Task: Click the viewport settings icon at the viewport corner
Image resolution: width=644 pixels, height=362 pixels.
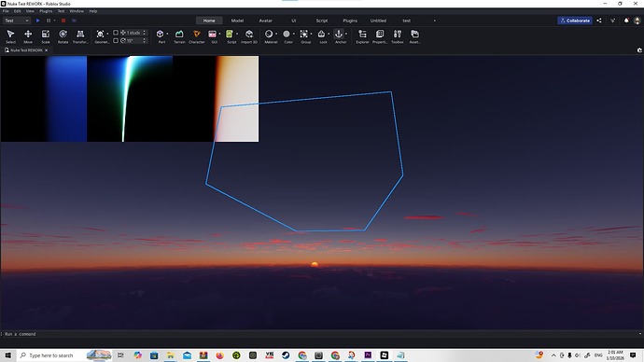Action: tap(639, 50)
